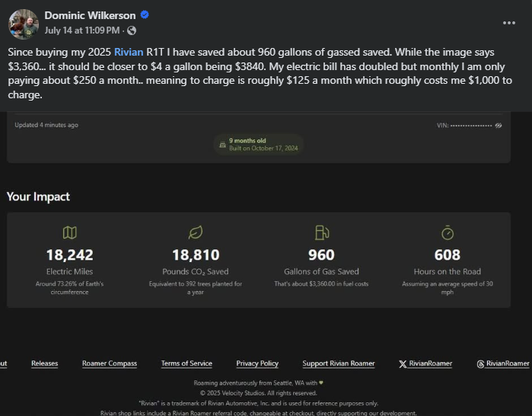Click the 9 months old build date badge
532x416 pixels.
pos(259,144)
